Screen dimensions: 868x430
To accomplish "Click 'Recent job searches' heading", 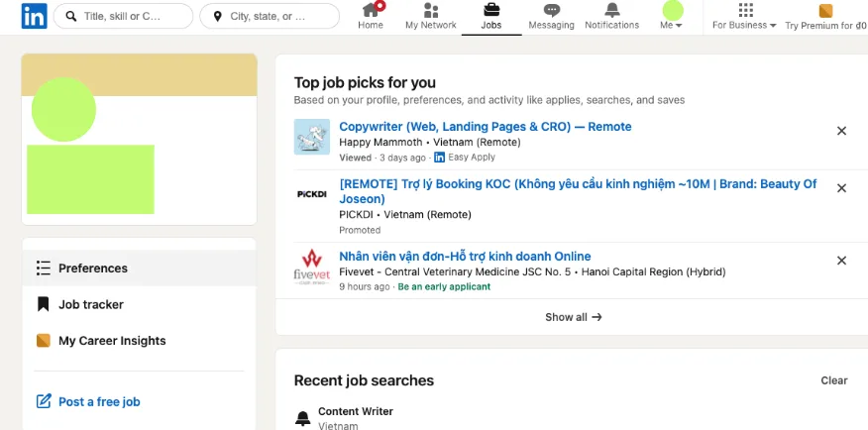I will (364, 380).
